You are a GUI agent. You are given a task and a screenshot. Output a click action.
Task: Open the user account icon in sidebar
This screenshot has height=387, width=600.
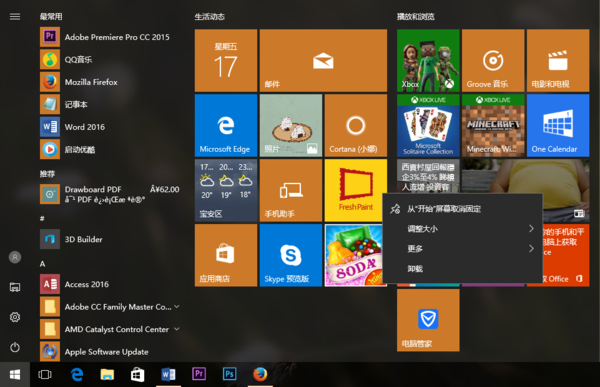point(15,257)
